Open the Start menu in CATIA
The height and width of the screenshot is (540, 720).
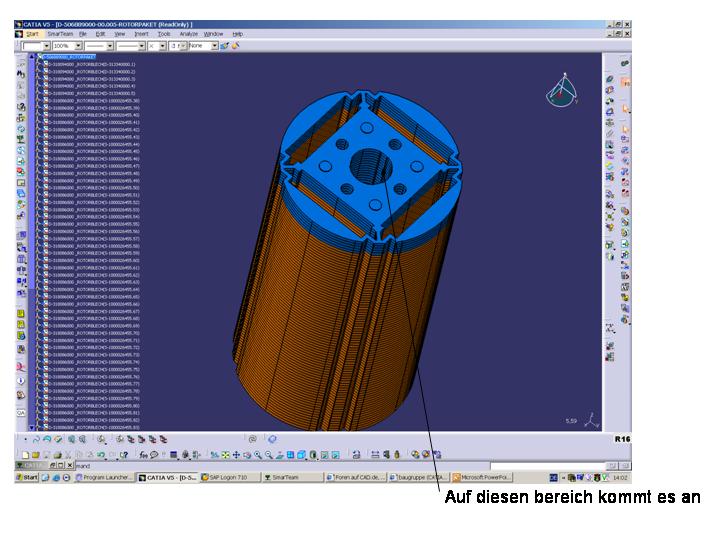[x=32, y=34]
